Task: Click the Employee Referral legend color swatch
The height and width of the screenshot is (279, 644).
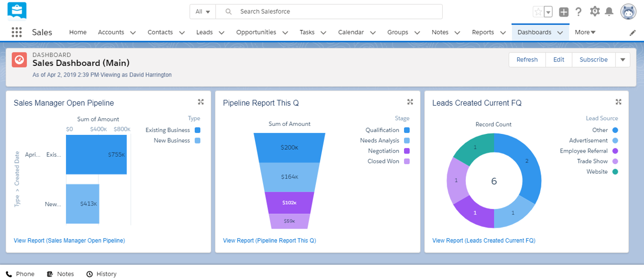Action: [615, 151]
